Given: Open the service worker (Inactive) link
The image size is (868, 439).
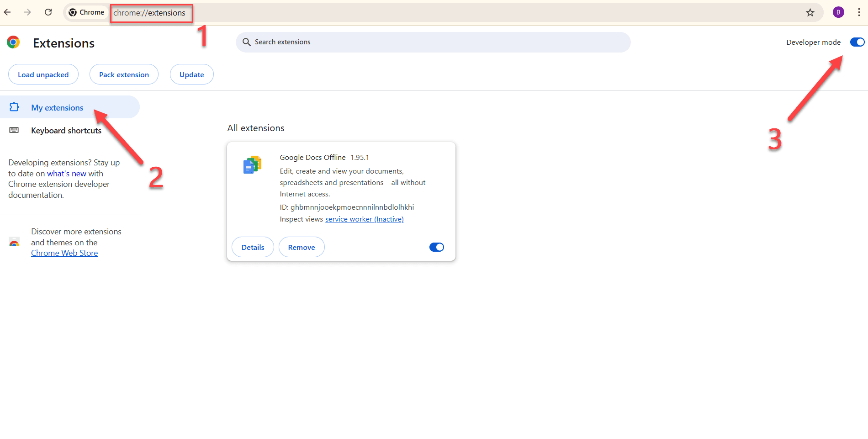Looking at the screenshot, I should pos(364,219).
